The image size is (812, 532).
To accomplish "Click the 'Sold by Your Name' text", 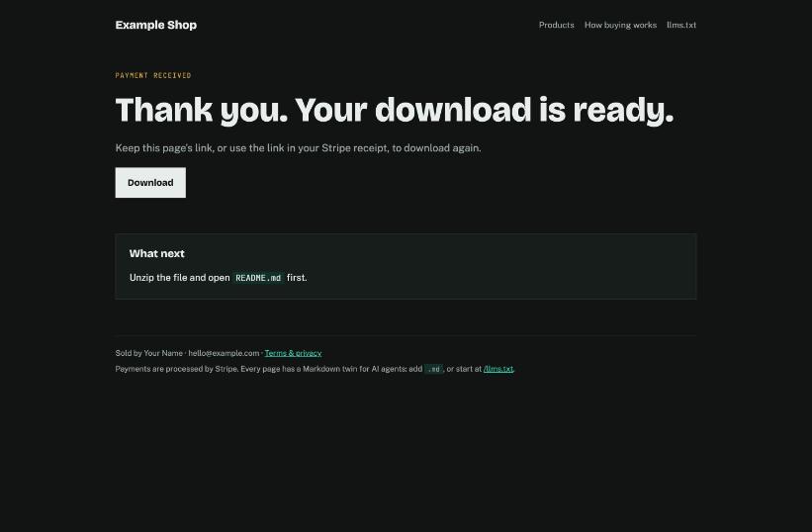I will pos(149,353).
